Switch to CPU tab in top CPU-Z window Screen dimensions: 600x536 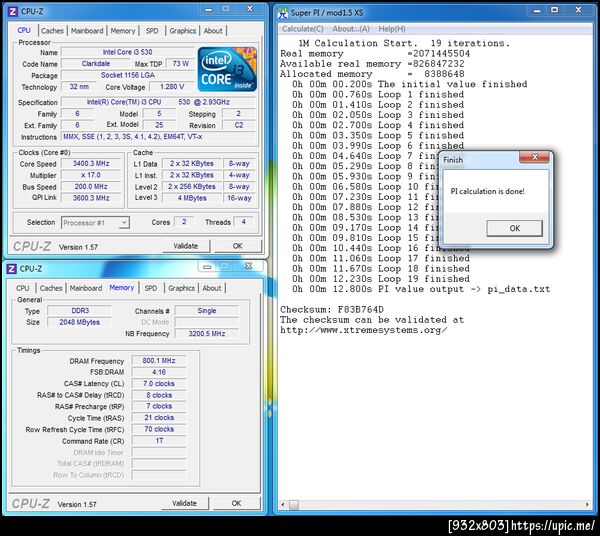tap(24, 30)
